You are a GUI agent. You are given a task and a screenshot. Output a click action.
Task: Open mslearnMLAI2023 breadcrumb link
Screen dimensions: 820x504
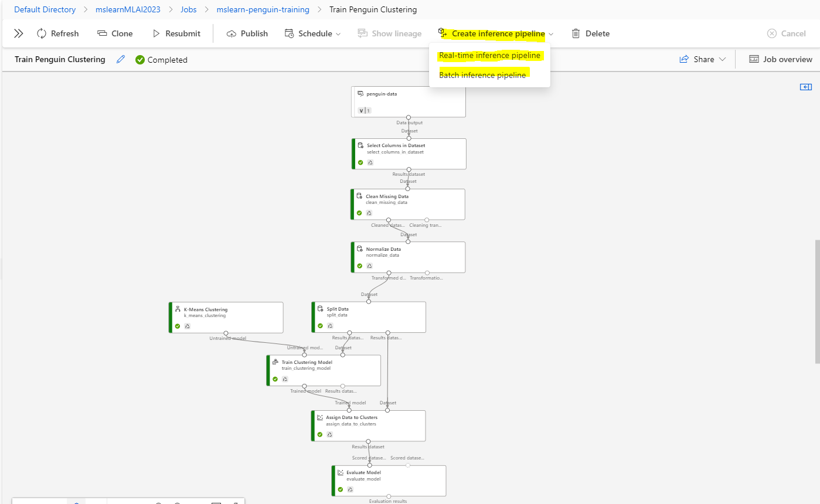[128, 9]
